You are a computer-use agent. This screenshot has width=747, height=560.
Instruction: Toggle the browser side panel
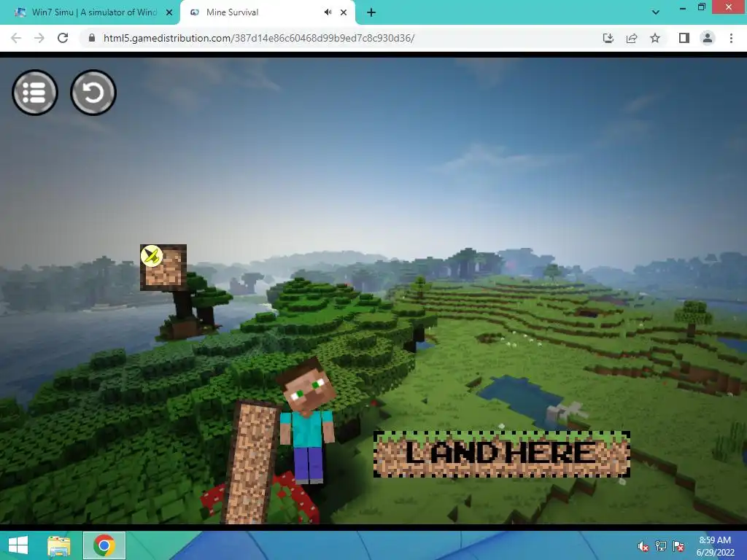point(684,38)
